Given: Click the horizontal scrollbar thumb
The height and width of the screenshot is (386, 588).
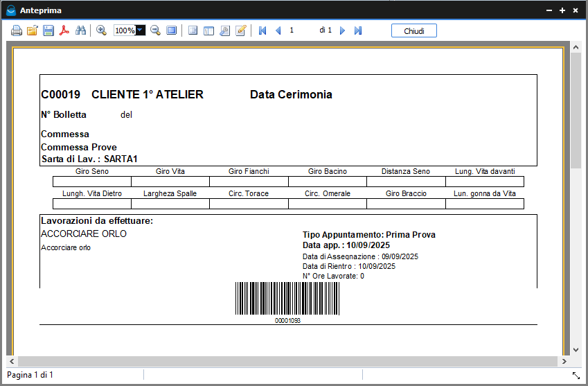Looking at the screenshot, I should pyautogui.click(x=287, y=361).
